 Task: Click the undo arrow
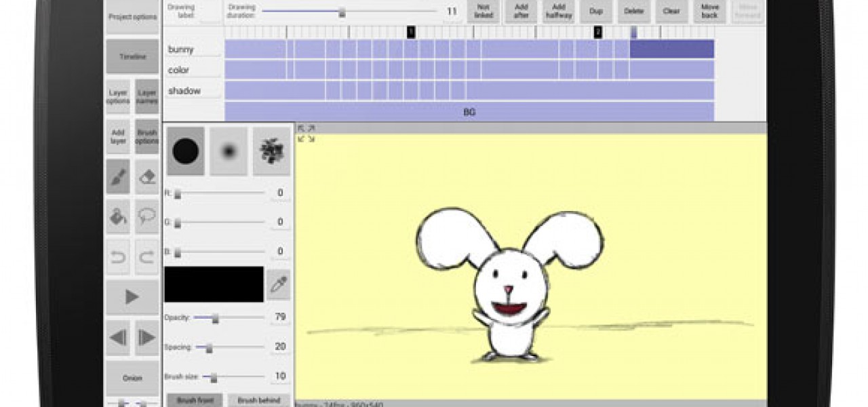tap(118, 256)
